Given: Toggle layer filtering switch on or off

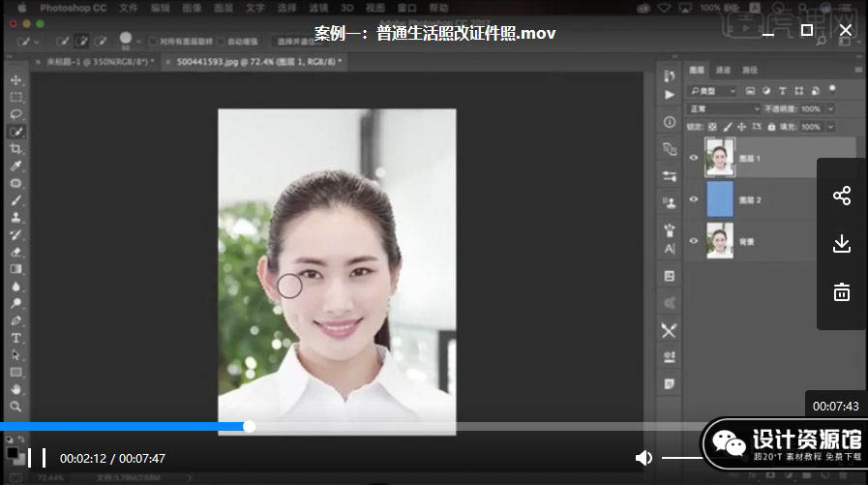Looking at the screenshot, I should (832, 89).
